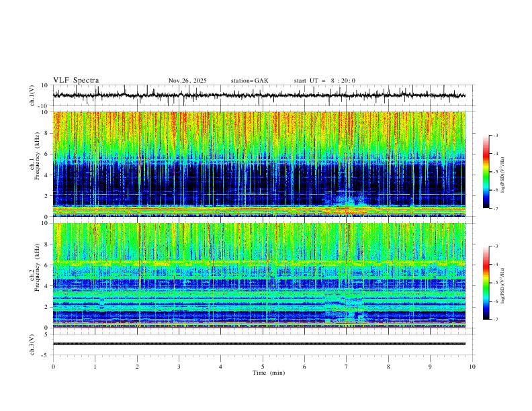Click the "4" kHz tick of ch.1 spectrogram

click(x=47, y=175)
